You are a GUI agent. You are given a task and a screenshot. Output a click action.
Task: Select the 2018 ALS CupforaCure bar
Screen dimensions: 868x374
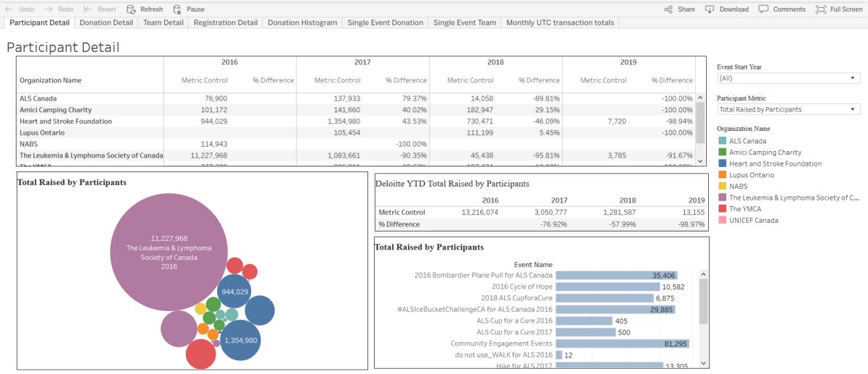[605, 298]
